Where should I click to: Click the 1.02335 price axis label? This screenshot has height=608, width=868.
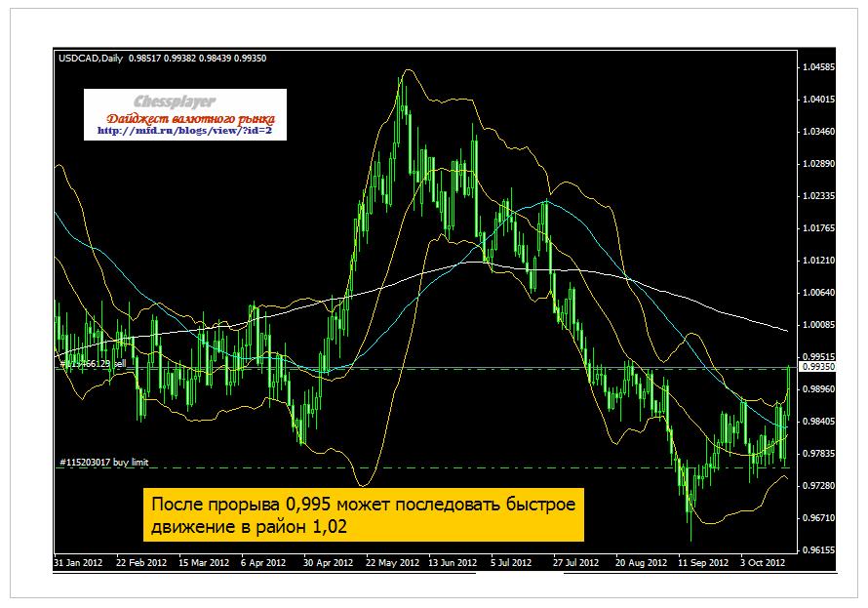(x=816, y=196)
